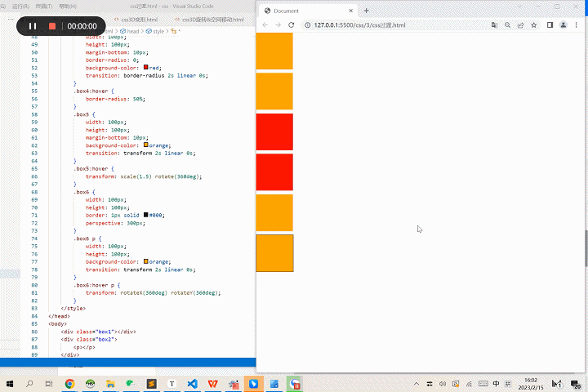Open WPS Office from the taskbar
Viewport: 588px width, 392px height.
tap(212, 384)
